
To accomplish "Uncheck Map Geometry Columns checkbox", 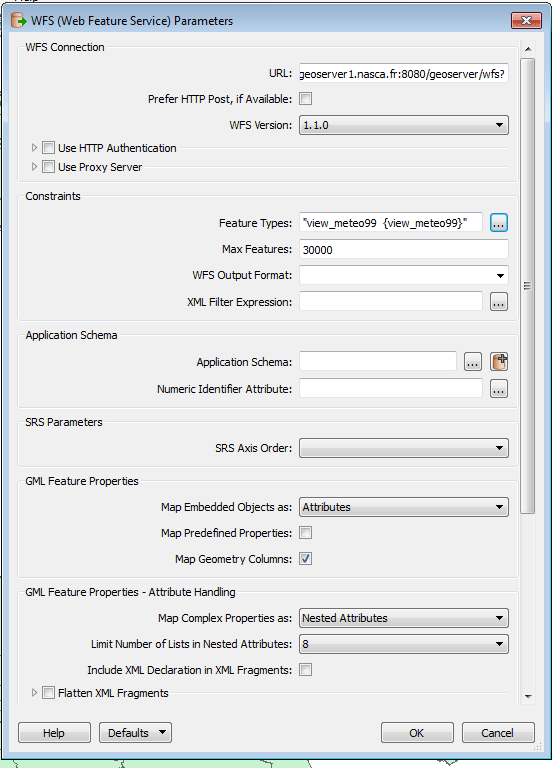I will tap(306, 559).
